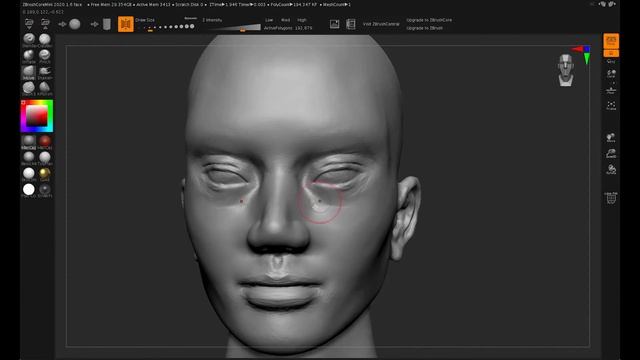Viewport: 640px width, 360px height.
Task: Apply the SkinShade white material
Action: 29,174
